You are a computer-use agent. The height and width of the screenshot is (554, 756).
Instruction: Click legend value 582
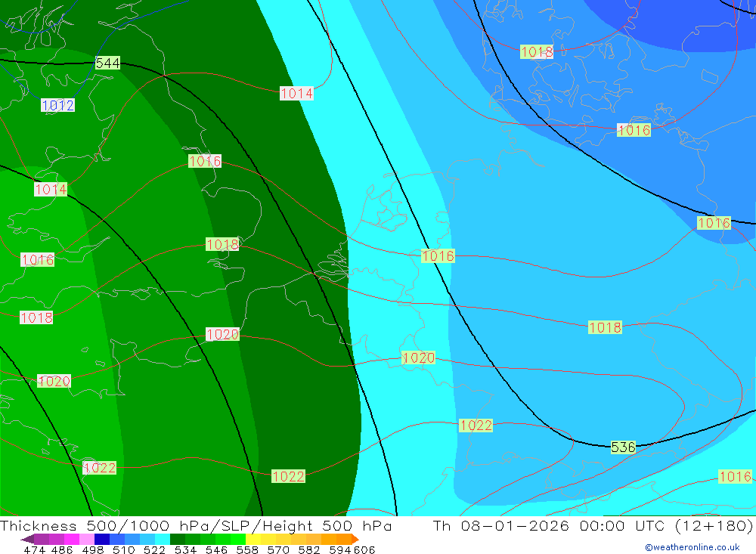coord(308,549)
